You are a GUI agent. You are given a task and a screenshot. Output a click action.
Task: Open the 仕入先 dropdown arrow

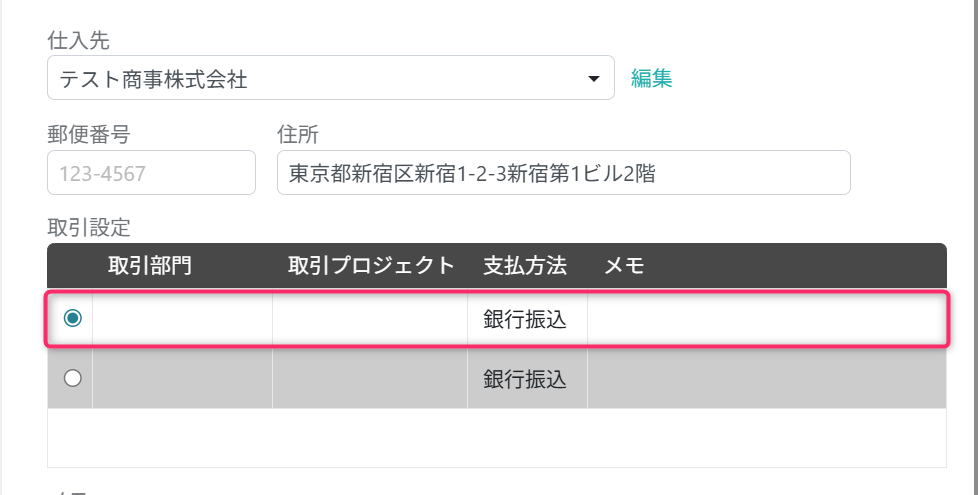(593, 79)
